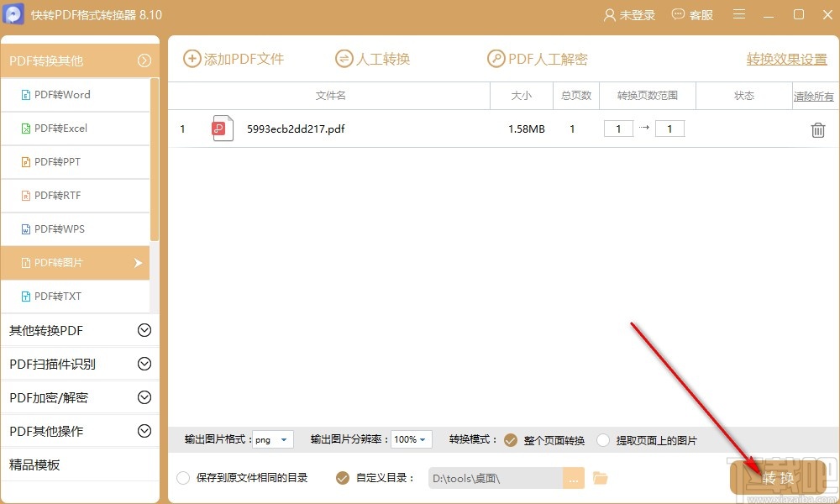The width and height of the screenshot is (840, 504).
Task: Open the 100% resolution dropdown
Action: tap(411, 439)
